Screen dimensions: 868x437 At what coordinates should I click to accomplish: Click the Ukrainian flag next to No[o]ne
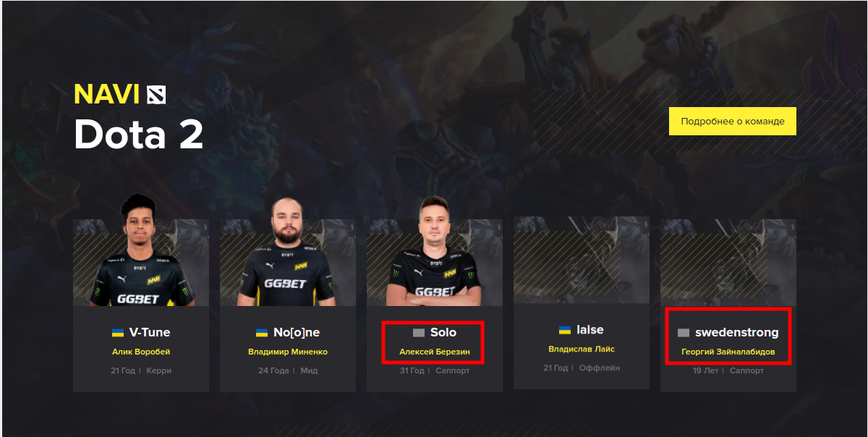pyautogui.click(x=262, y=332)
